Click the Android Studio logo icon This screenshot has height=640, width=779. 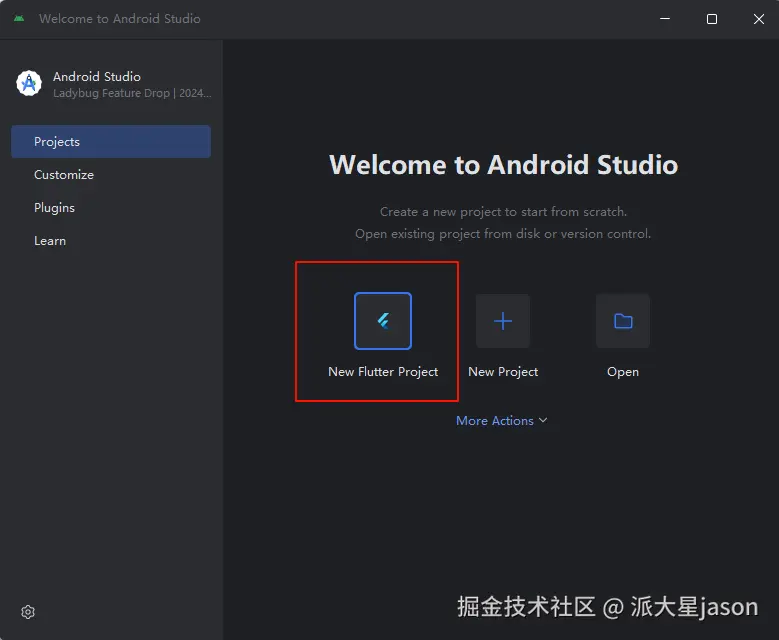(x=29, y=83)
